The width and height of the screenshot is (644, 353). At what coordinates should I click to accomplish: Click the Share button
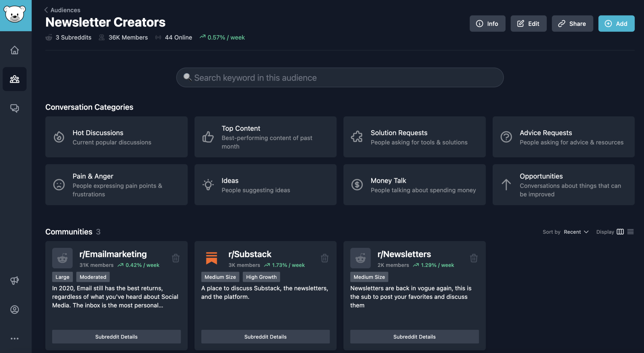572,24
